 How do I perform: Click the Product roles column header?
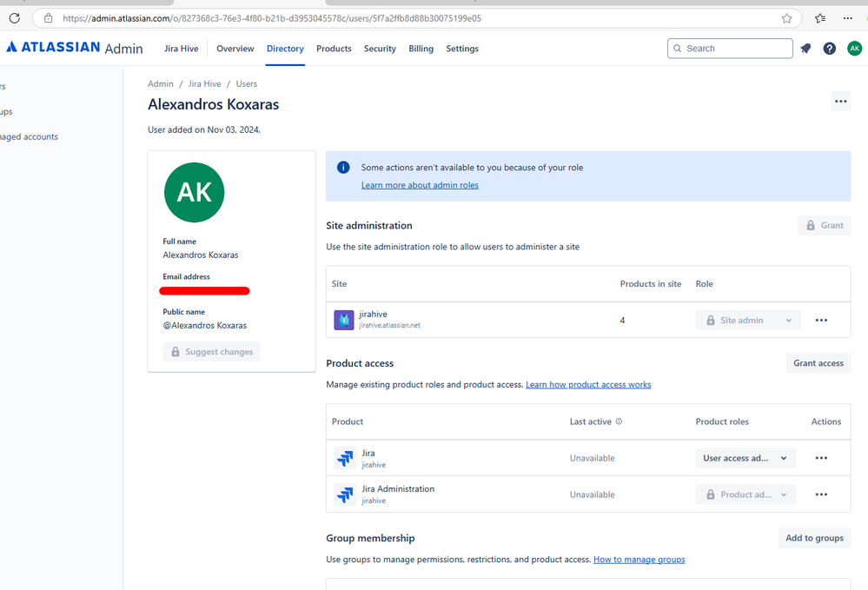[722, 421]
